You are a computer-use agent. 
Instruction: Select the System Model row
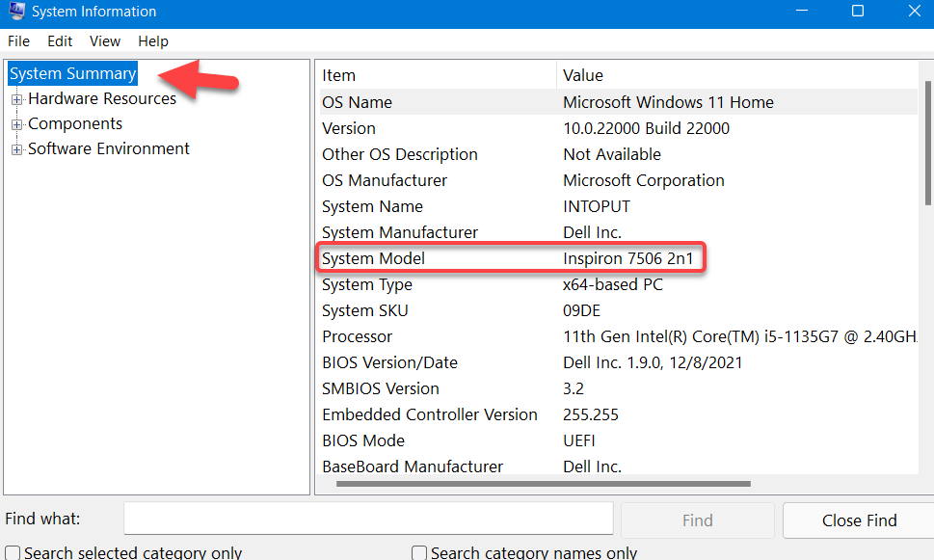[618, 258]
